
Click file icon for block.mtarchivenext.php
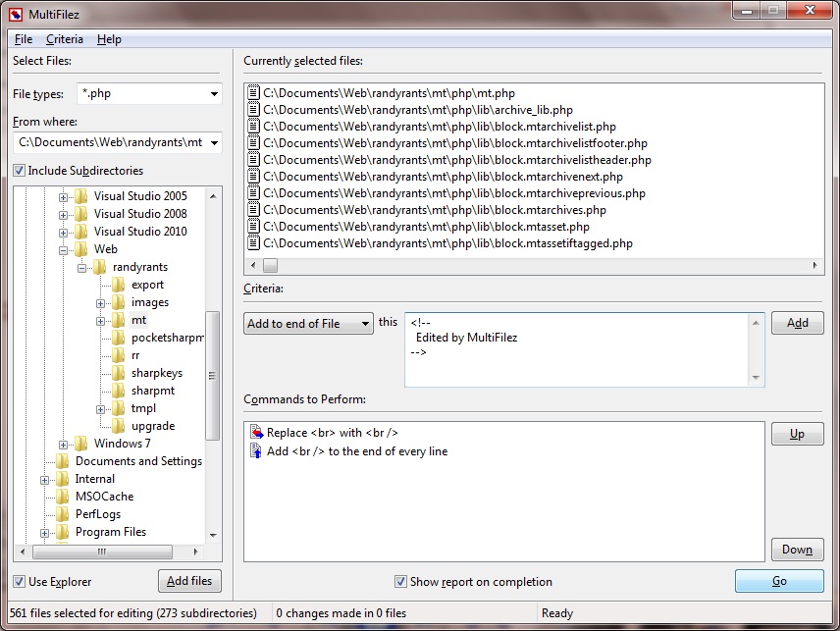pyautogui.click(x=253, y=177)
